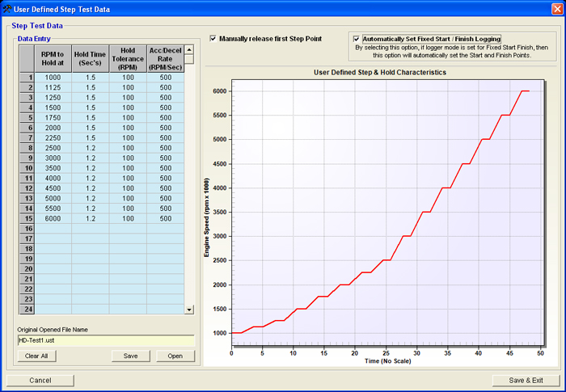Click the Hold Tolerance (RPM) column header

tap(127, 58)
